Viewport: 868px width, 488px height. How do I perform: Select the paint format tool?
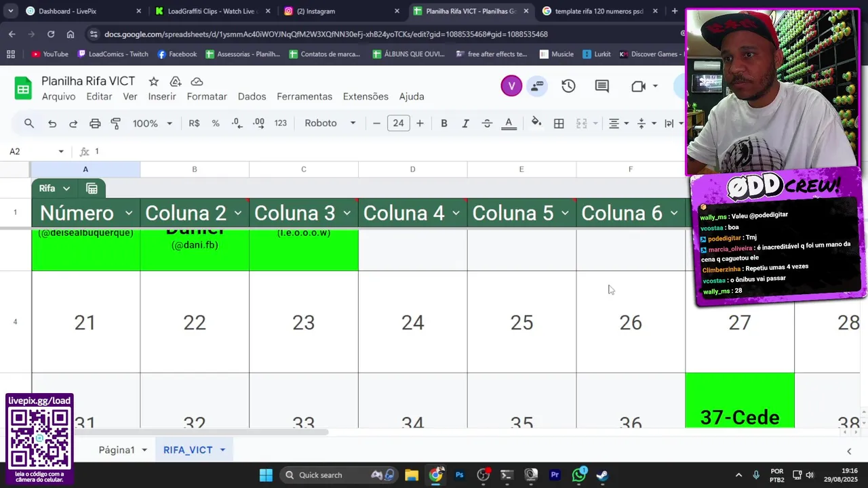coord(116,123)
